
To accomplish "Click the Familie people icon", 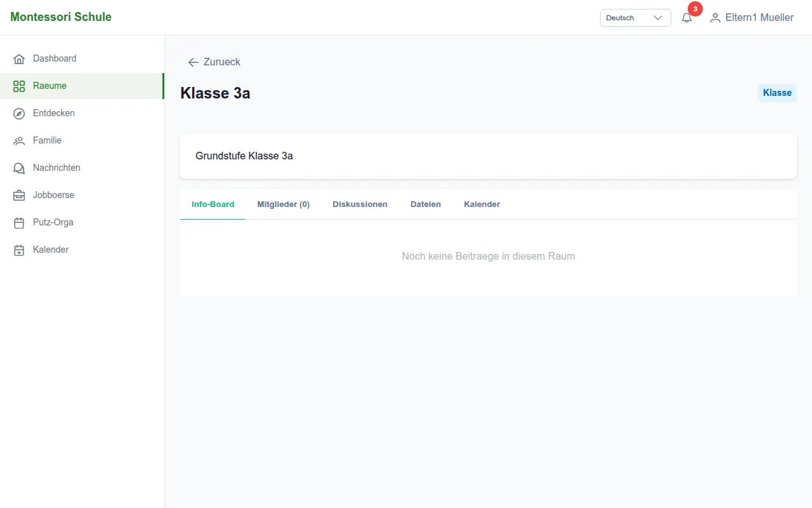I will (19, 140).
